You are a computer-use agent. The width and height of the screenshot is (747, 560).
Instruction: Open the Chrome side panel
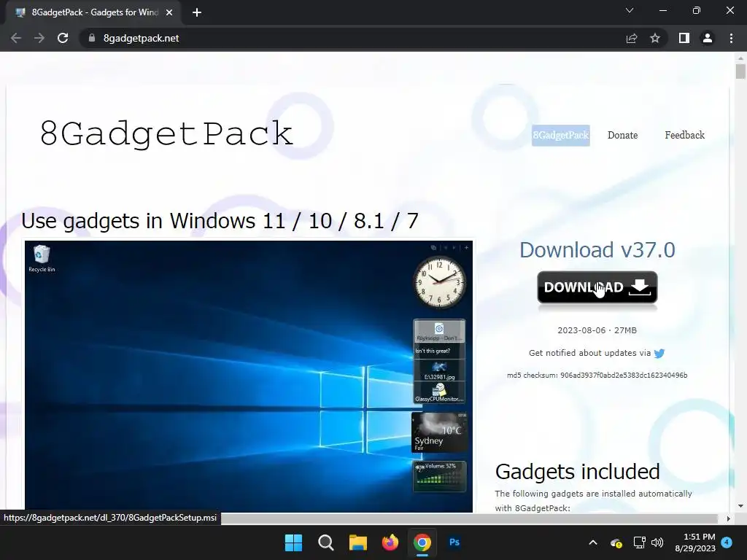[684, 38]
